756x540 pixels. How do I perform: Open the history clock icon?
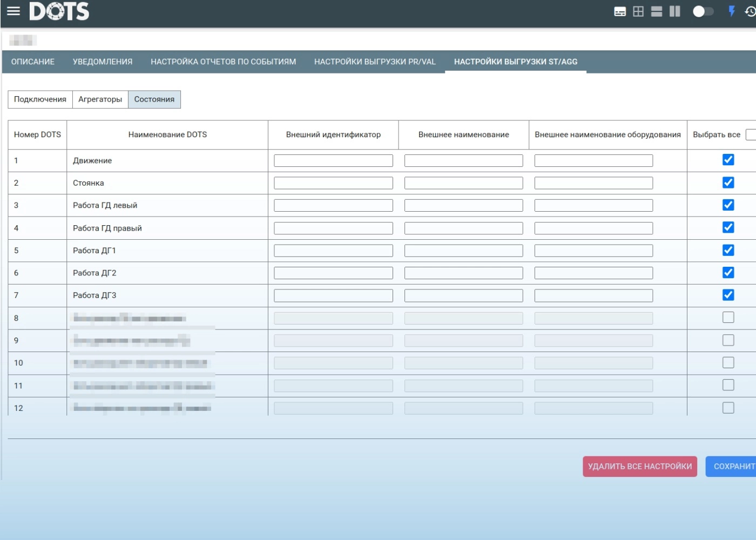[750, 11]
